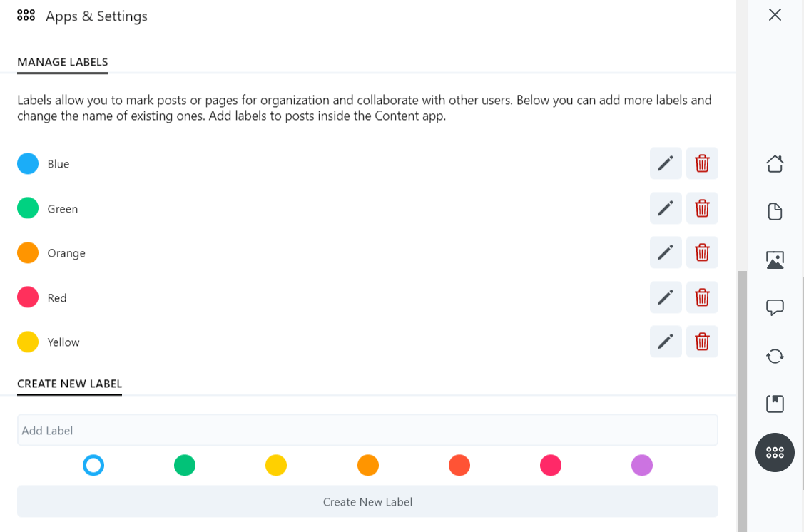Choose the purple color swatch
The width and height of the screenshot is (804, 532).
click(642, 466)
